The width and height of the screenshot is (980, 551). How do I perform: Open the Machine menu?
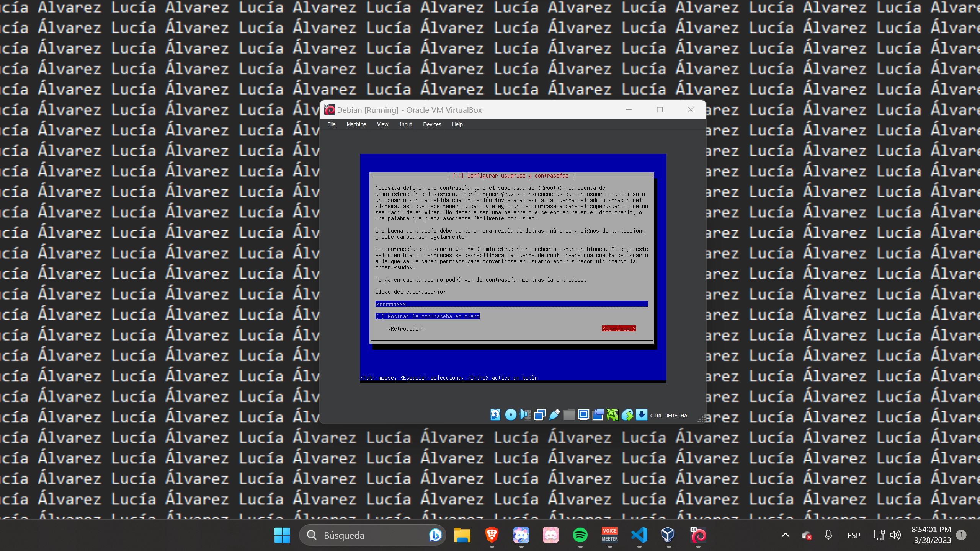tap(356, 124)
